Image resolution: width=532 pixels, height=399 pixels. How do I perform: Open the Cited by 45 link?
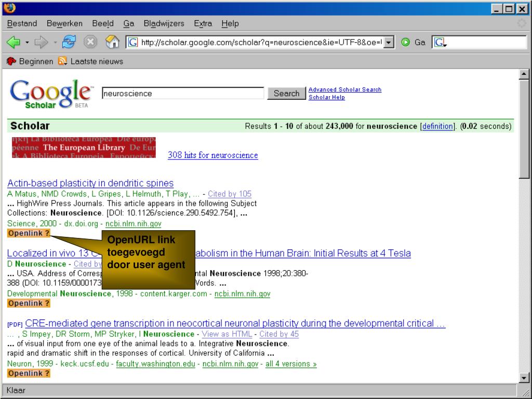[279, 334]
